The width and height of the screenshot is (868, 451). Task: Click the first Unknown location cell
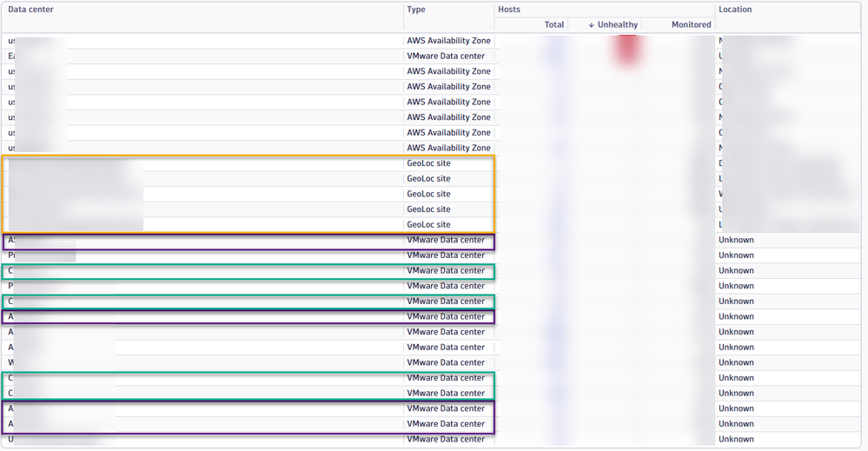[x=736, y=240]
